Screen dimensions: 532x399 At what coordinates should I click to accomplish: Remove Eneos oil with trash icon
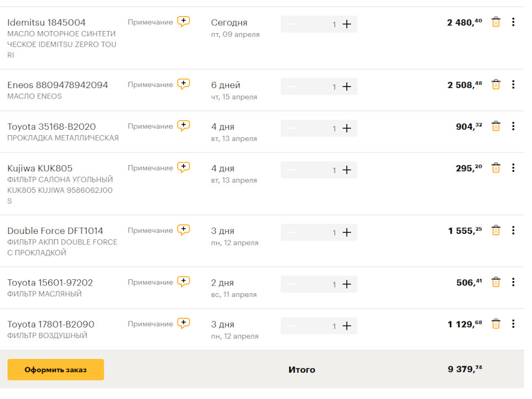coord(496,85)
